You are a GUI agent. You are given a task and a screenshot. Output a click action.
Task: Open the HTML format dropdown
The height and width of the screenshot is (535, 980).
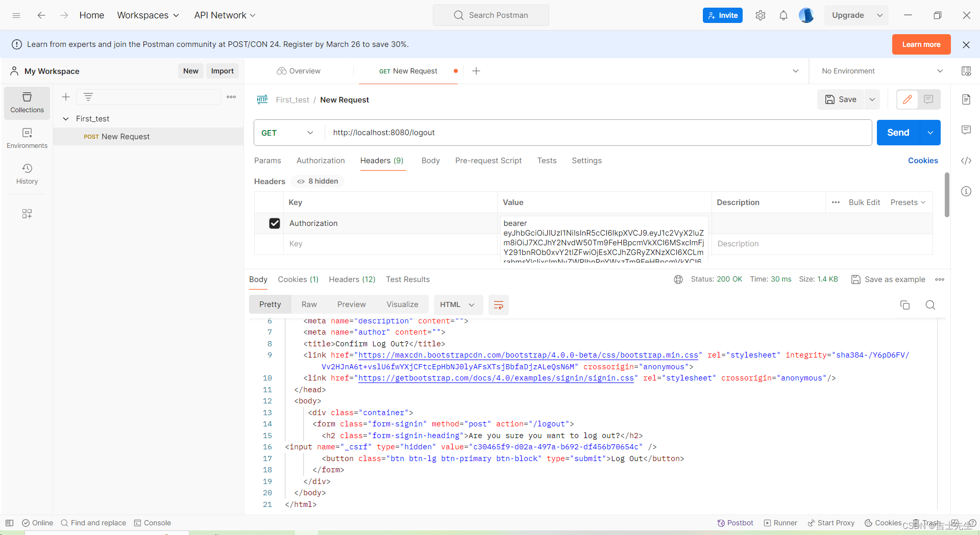pos(457,304)
